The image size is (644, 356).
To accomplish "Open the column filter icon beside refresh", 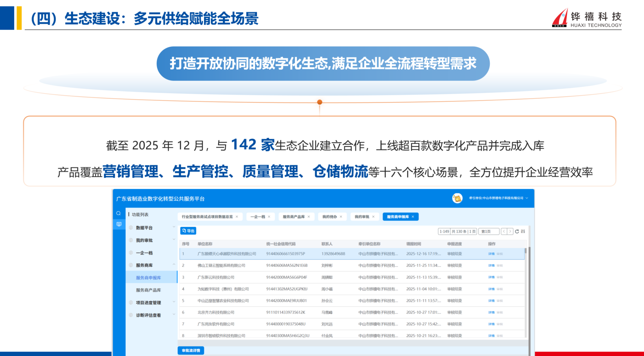I will point(523,231).
